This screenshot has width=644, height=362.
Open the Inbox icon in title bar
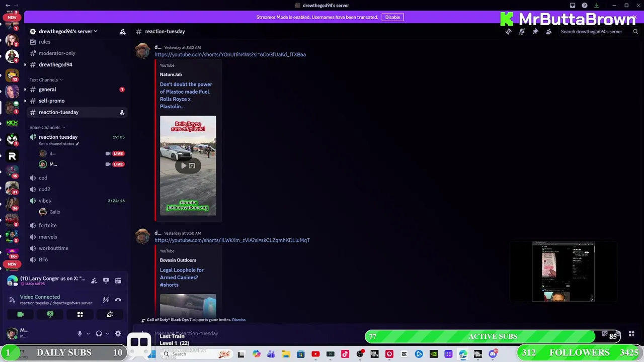point(573,6)
